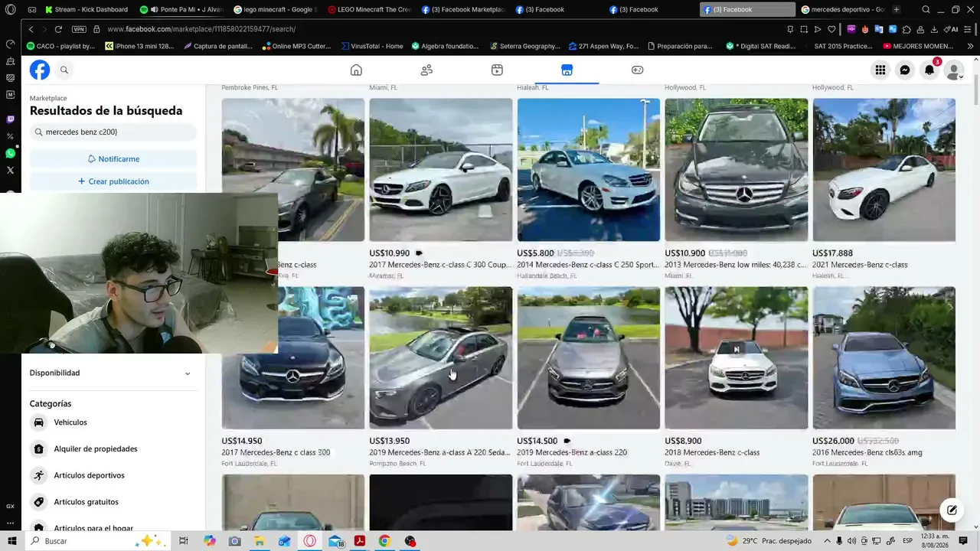Screen dimensions: 980x551
Task: Open the US$14.500 2019 a-class 220 listing photo
Action: point(589,358)
